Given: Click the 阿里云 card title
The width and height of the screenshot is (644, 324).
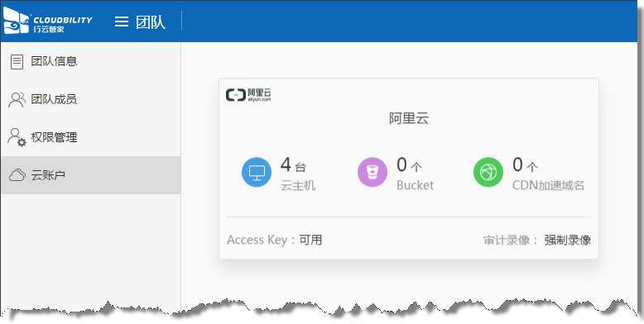Looking at the screenshot, I should point(409,118).
